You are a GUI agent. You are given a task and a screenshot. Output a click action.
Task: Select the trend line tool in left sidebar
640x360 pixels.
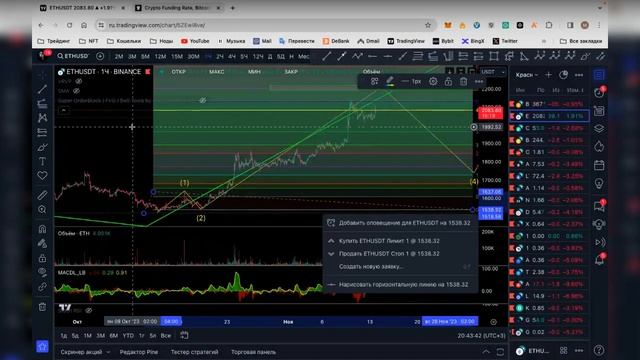(x=42, y=89)
